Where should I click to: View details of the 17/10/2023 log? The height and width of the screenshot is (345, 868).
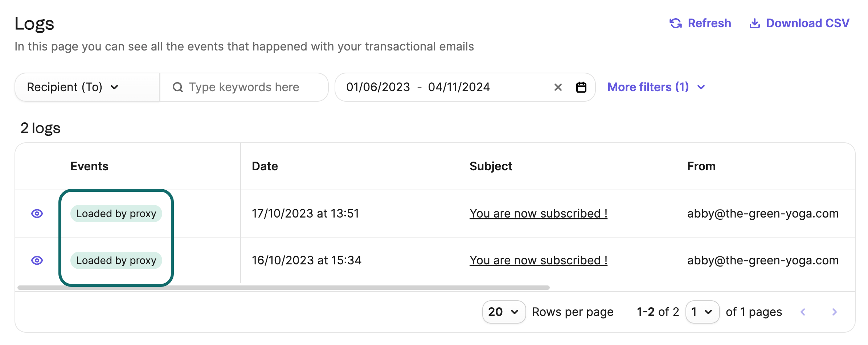pyautogui.click(x=37, y=214)
